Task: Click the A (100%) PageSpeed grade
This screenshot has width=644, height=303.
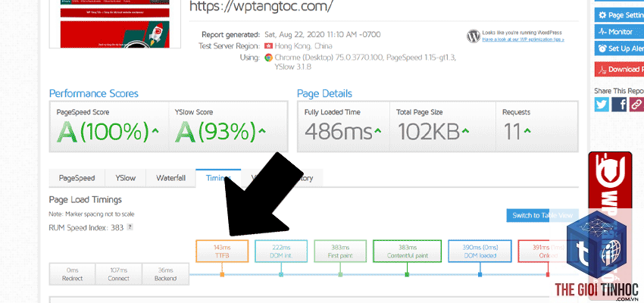Action: [103, 133]
